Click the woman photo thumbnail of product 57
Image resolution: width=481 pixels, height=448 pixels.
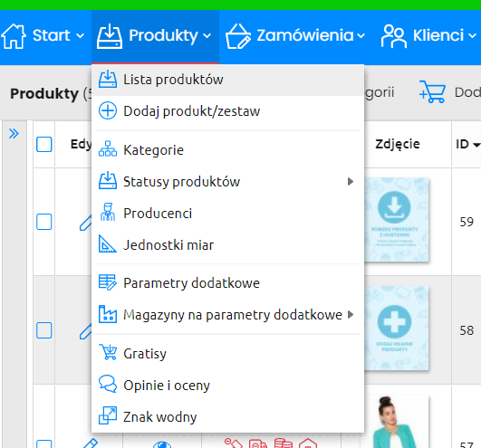(397, 422)
